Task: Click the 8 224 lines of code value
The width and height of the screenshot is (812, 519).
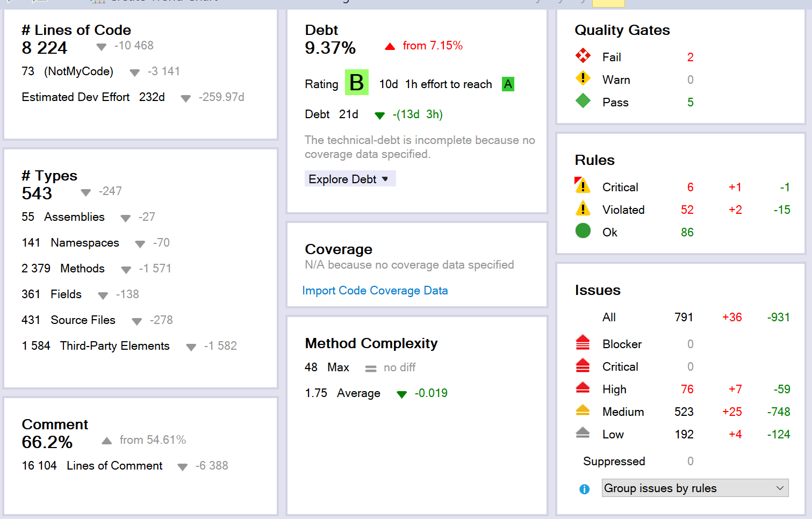Action: point(44,48)
